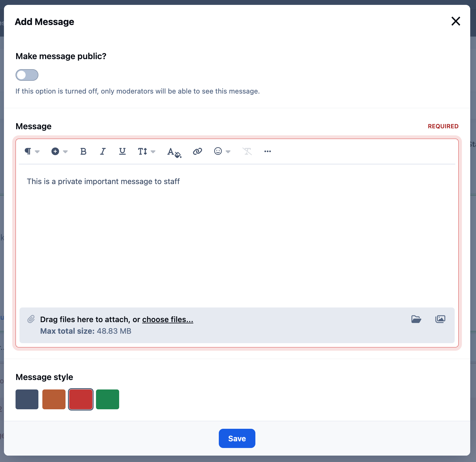
Task: Toggle italic formatting
Action: (103, 151)
